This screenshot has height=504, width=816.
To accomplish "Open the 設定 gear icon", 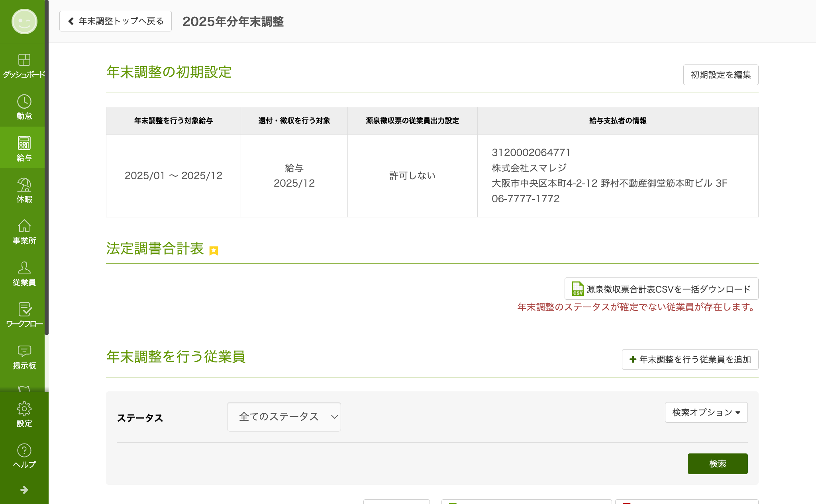I will tap(24, 409).
